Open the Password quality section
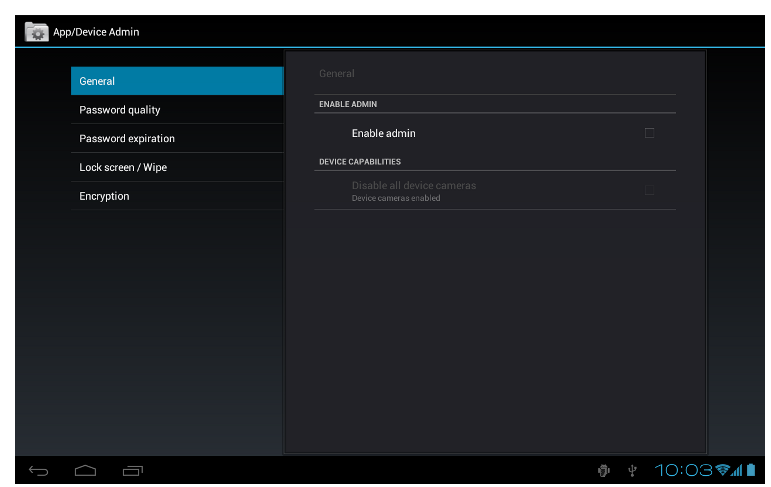The image size is (771, 487). [177, 110]
